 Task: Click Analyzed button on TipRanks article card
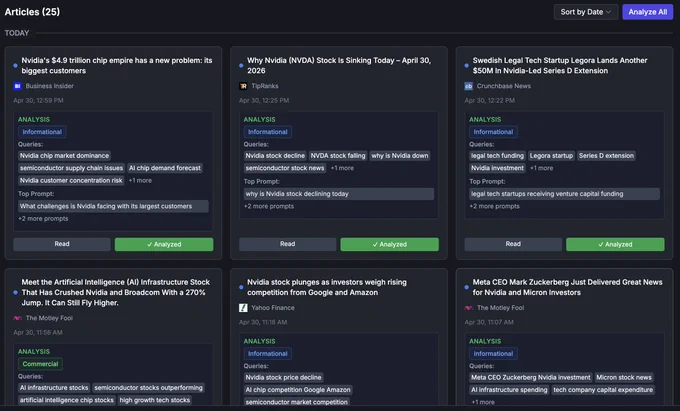pos(389,244)
